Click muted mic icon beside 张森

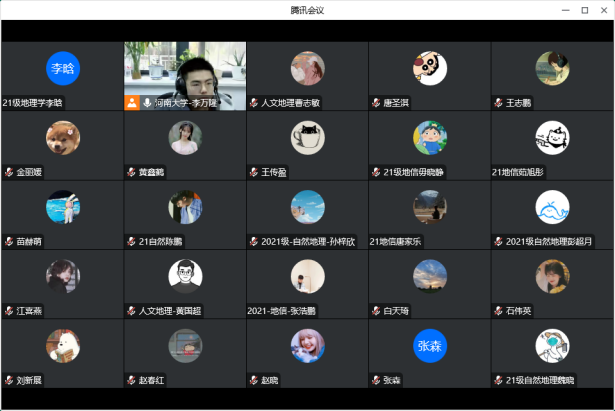pyautogui.click(x=376, y=380)
